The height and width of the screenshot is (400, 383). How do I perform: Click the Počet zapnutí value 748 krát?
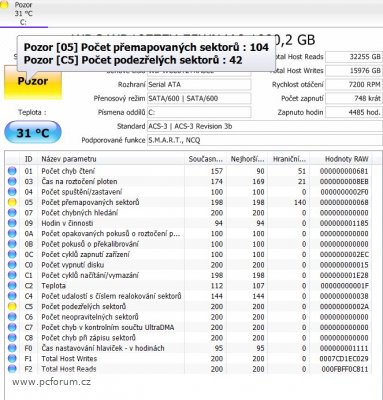pos(354,99)
